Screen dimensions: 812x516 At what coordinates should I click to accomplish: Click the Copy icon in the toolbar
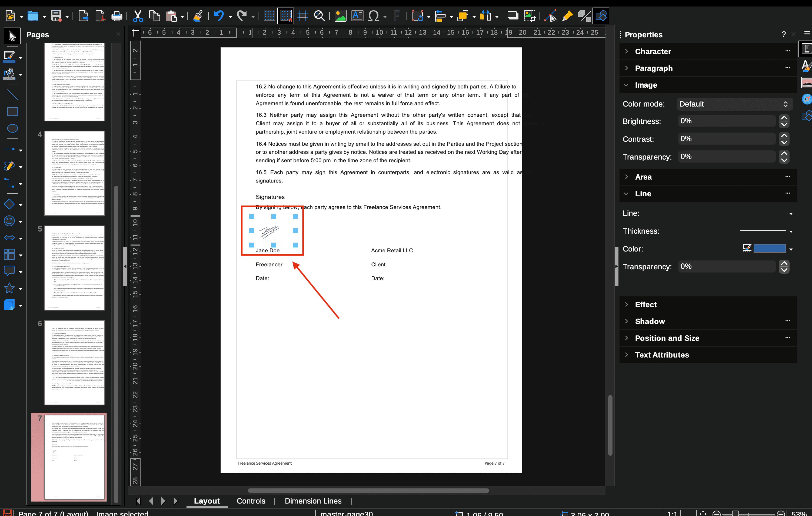coord(154,16)
